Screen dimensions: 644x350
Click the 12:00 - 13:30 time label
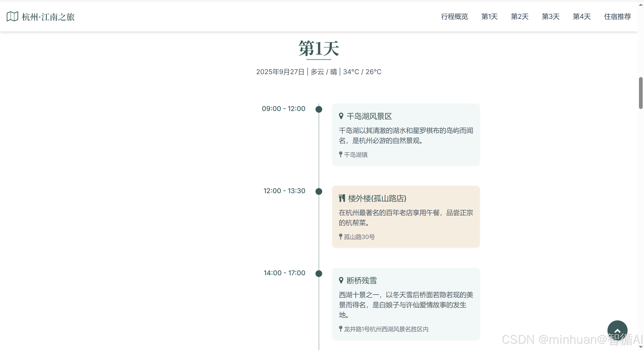point(284,191)
